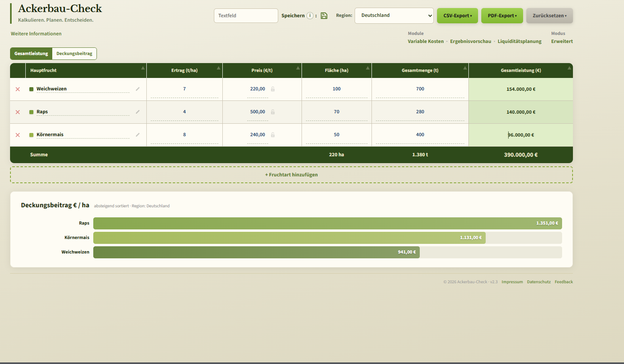The height and width of the screenshot is (364, 624).
Task: Focus the Textfeld input
Action: [246, 16]
